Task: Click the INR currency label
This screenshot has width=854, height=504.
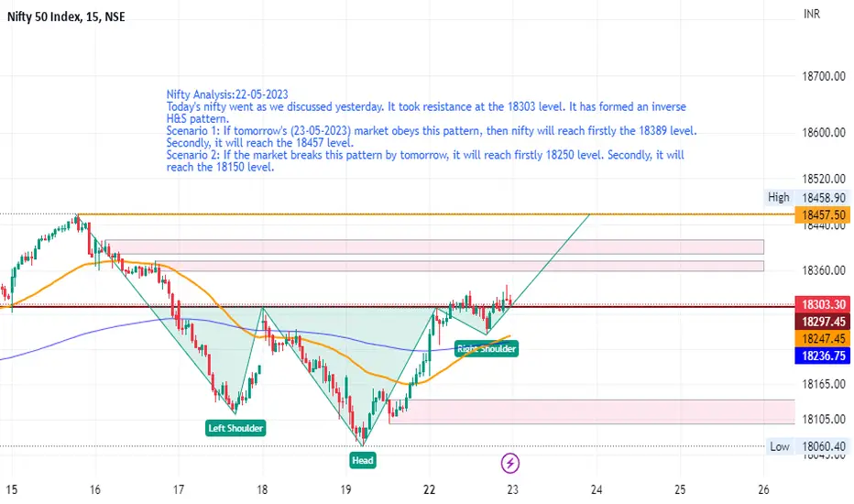Action: (x=812, y=14)
